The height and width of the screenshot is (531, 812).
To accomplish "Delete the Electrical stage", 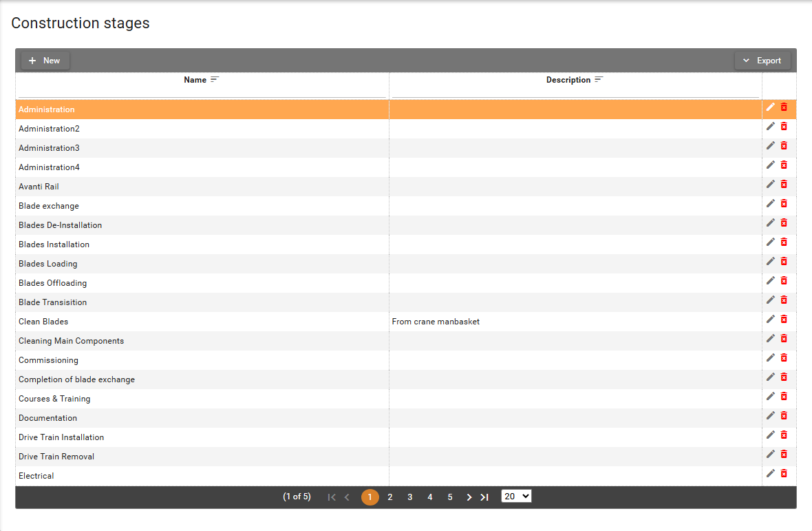I will click(784, 474).
